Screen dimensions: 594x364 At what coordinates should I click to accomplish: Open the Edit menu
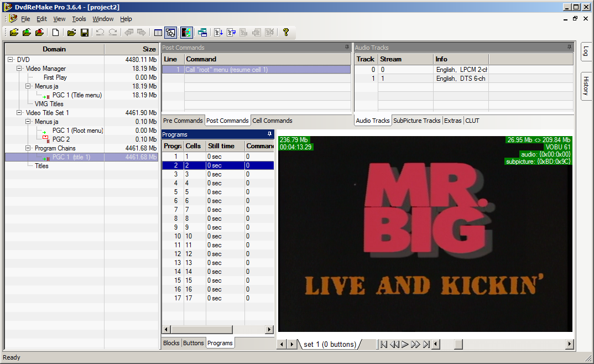[41, 19]
